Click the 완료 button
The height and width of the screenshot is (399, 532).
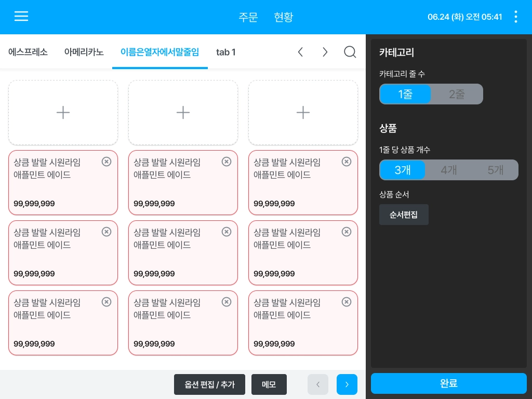tap(448, 383)
